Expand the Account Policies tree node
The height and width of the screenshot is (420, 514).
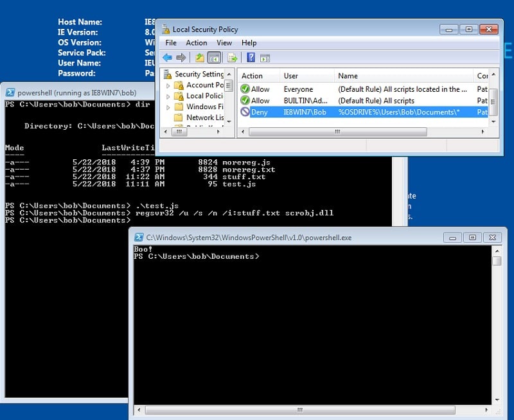pyautogui.click(x=168, y=86)
